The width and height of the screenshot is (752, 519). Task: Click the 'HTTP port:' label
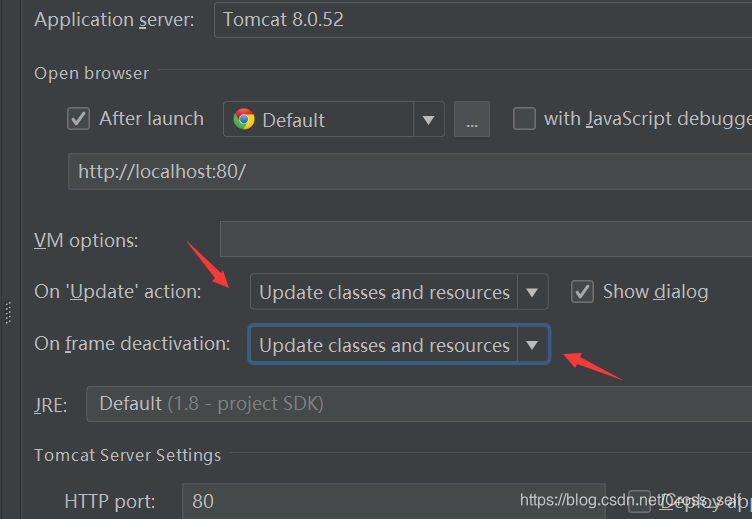coord(110,502)
